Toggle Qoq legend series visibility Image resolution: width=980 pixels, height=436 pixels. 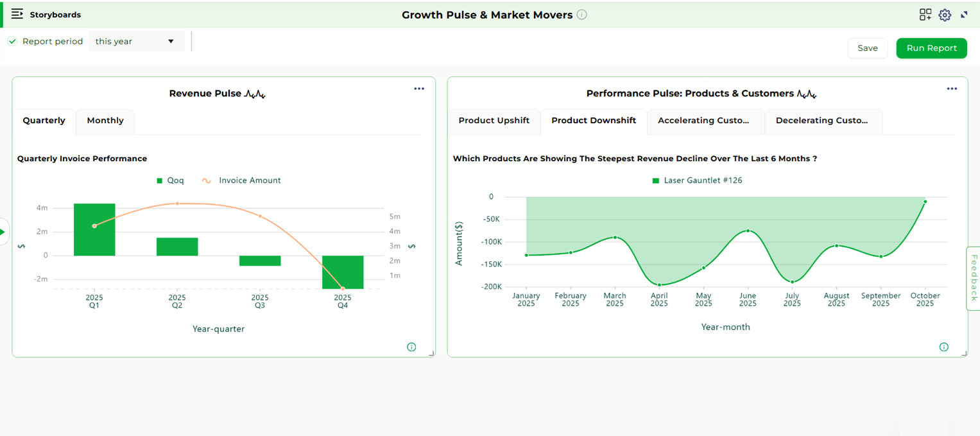(160, 180)
